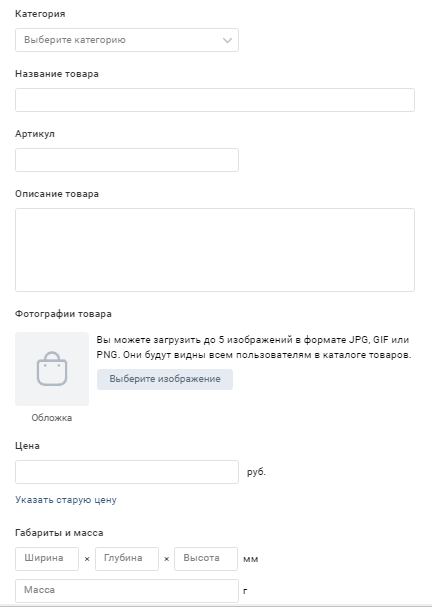Select the "Высота" dimension field
This screenshot has height=607, width=432.
pos(206,559)
